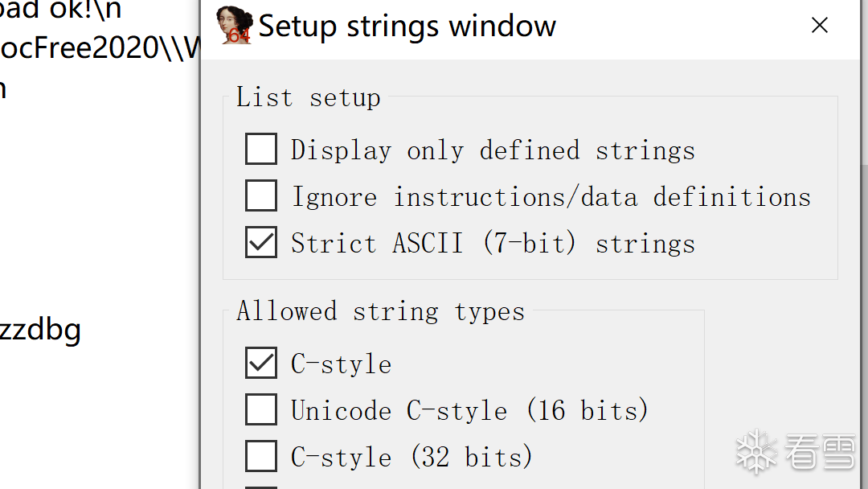Click the List setup group label
868x489 pixels.
pos(308,97)
